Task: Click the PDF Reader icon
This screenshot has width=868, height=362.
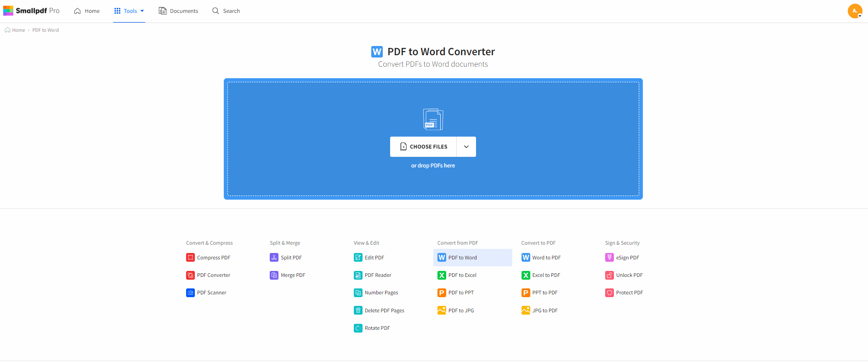Action: pos(358,275)
